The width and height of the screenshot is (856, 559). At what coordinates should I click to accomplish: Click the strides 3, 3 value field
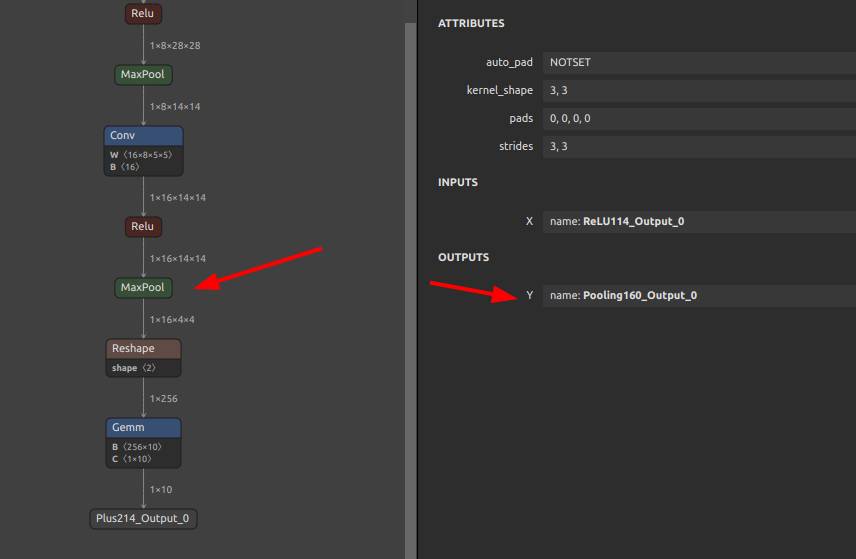tap(698, 146)
